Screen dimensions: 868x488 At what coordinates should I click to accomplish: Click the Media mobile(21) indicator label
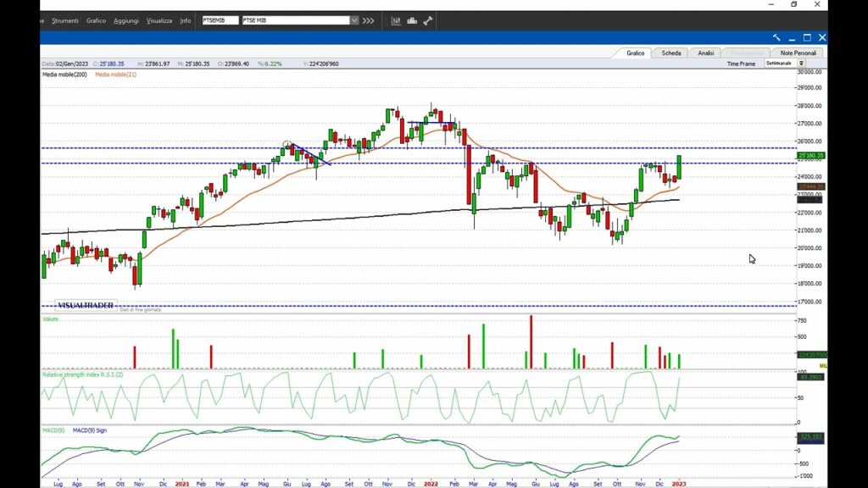pos(115,75)
